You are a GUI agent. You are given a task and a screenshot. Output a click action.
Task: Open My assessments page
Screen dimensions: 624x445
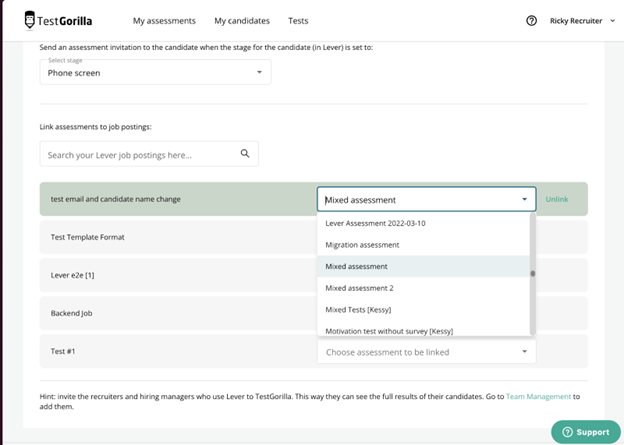[x=164, y=21]
